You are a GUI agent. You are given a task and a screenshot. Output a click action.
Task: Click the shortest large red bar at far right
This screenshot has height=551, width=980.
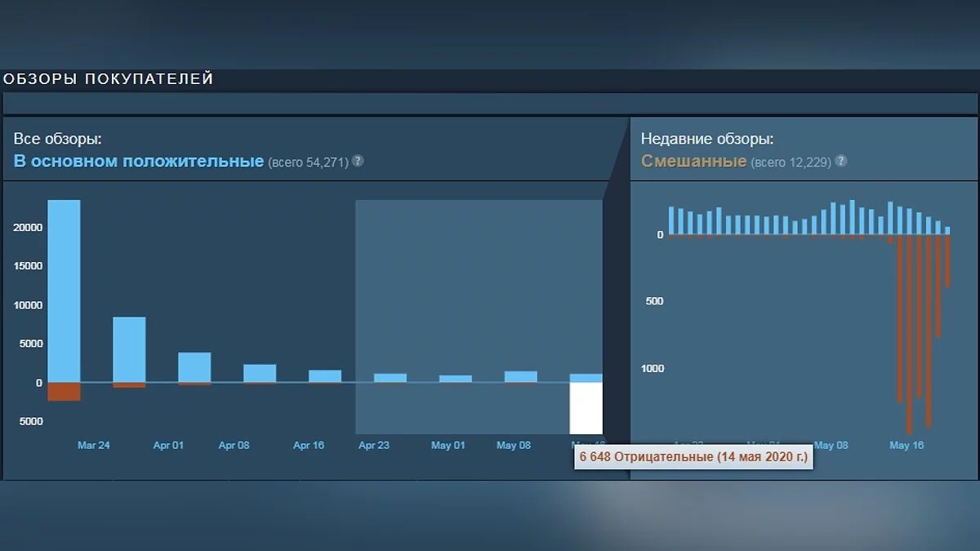[948, 261]
